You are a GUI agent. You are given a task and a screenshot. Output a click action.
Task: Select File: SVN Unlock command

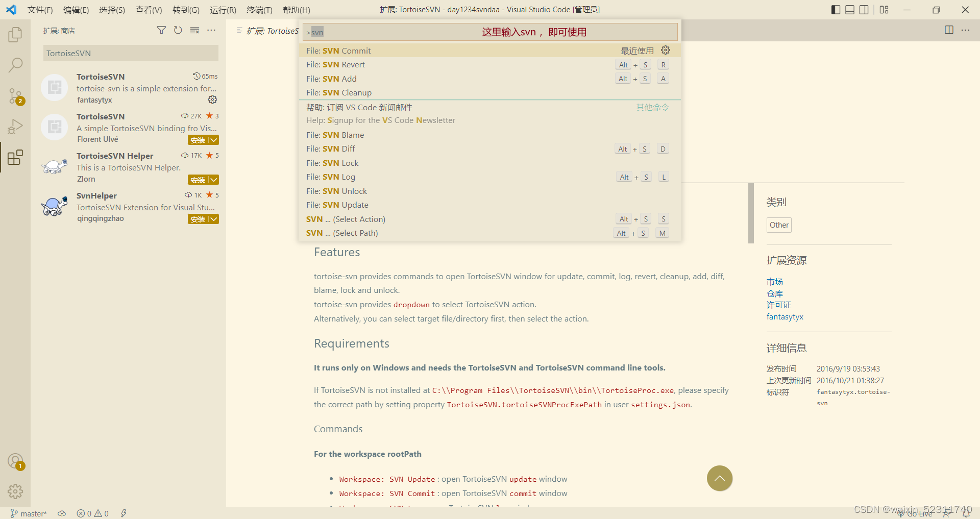point(490,191)
